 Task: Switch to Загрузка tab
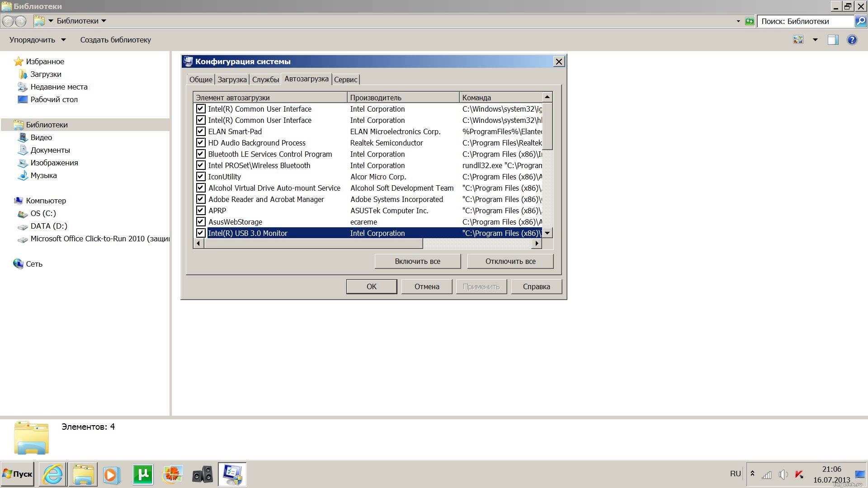point(232,80)
